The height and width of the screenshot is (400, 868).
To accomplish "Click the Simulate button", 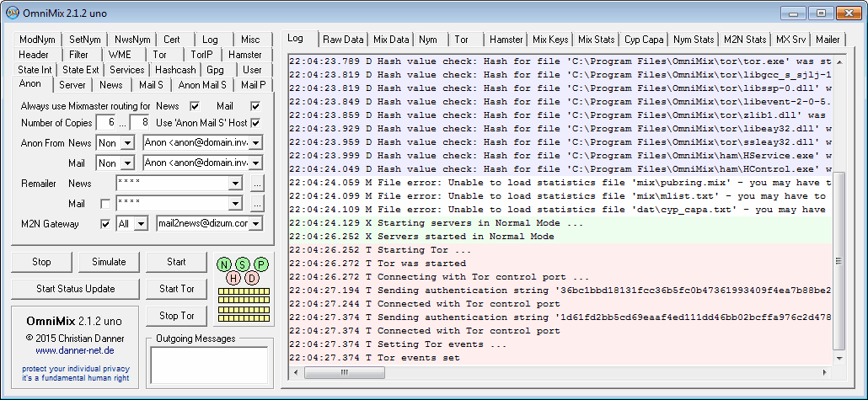I will [x=109, y=262].
